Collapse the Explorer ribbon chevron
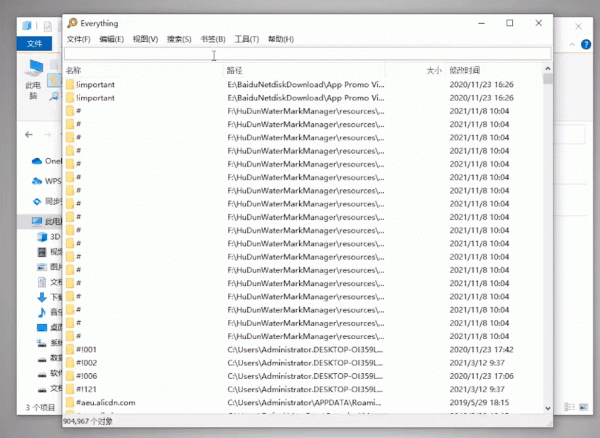 tap(572, 45)
